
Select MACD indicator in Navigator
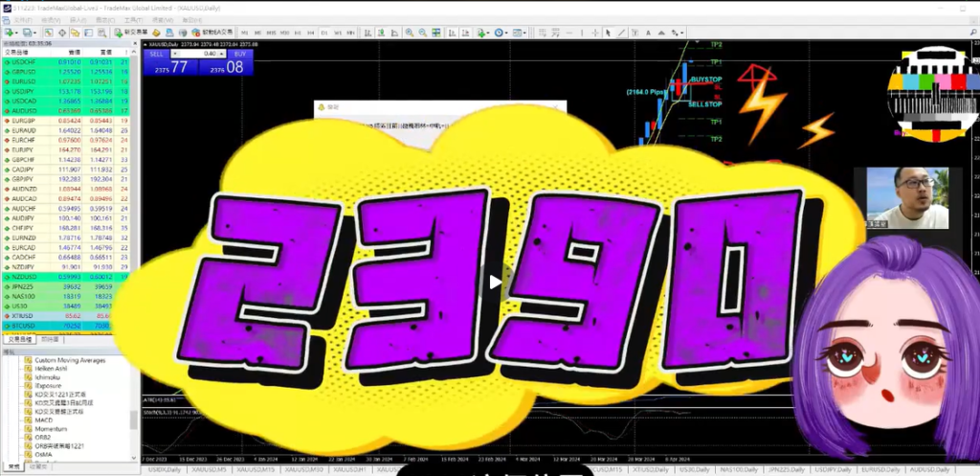(43, 420)
